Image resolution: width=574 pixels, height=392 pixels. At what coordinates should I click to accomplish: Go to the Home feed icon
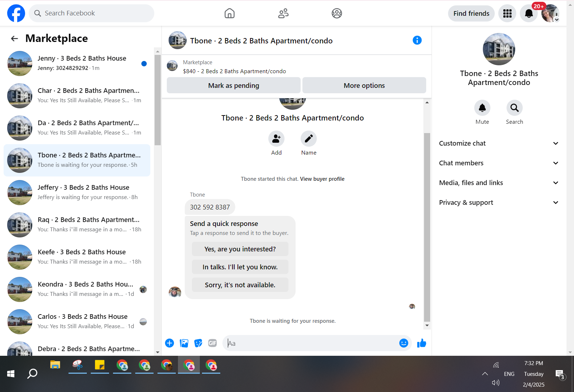[230, 13]
